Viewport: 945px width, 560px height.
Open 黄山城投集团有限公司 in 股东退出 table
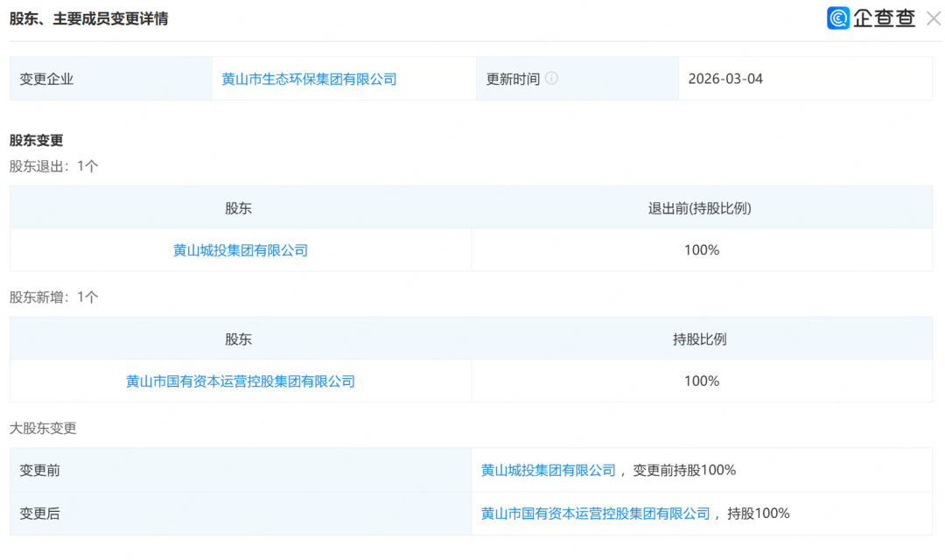click(241, 250)
